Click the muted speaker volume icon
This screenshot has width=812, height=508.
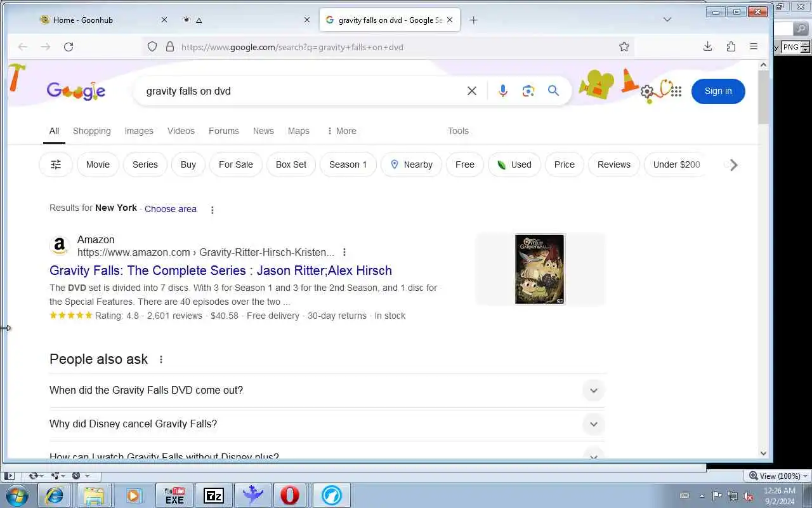(749, 496)
